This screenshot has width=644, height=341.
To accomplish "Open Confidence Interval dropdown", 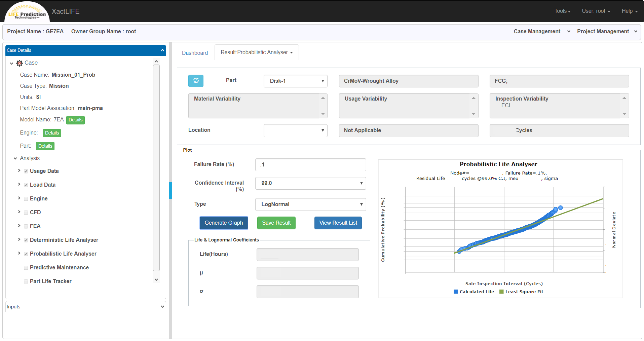I will pos(310,183).
